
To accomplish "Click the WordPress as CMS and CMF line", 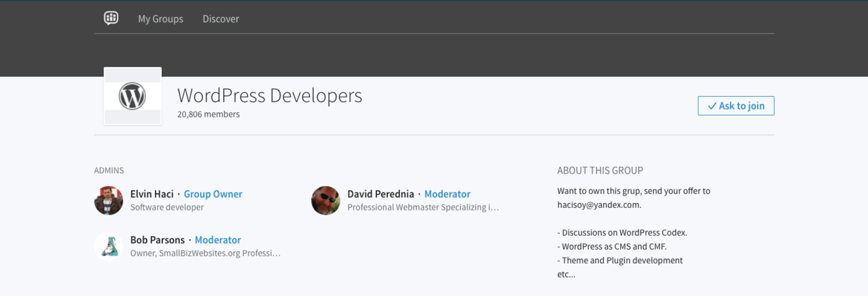I will [612, 246].
